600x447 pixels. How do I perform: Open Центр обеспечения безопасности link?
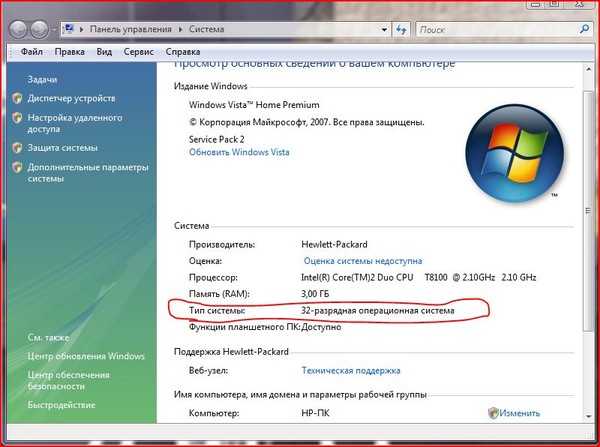click(68, 381)
